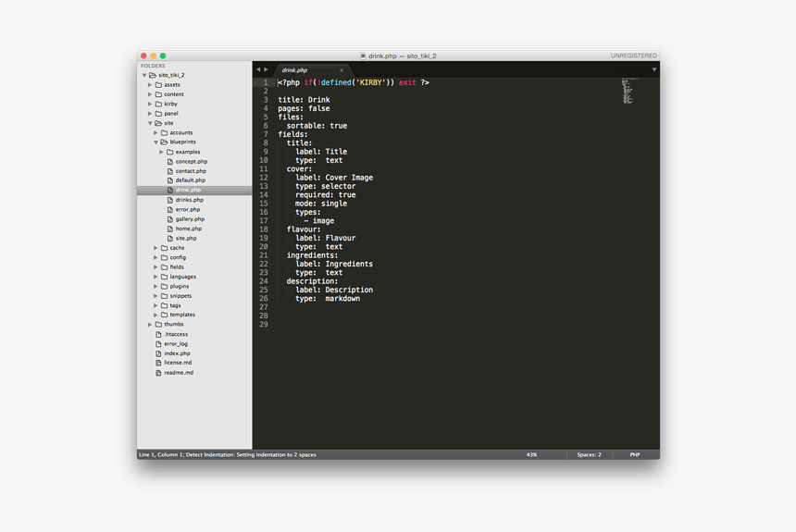Screen dimensions: 796x532
Task: Click the index.php file icon
Action: (x=158, y=353)
